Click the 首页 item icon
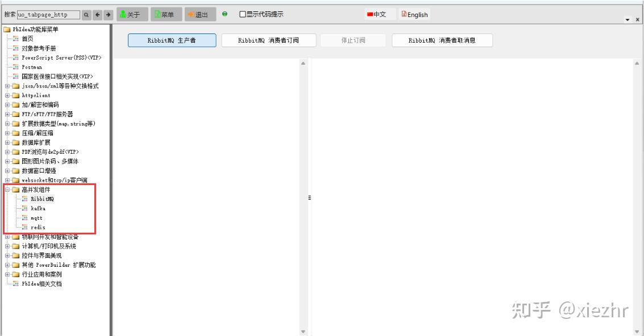 coord(15,39)
